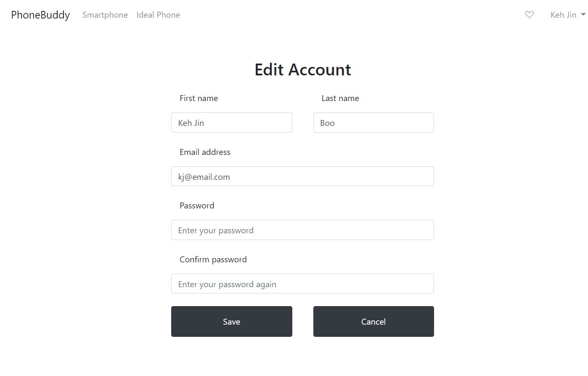Click the Edit Account heading
The image size is (588, 376).
303,69
